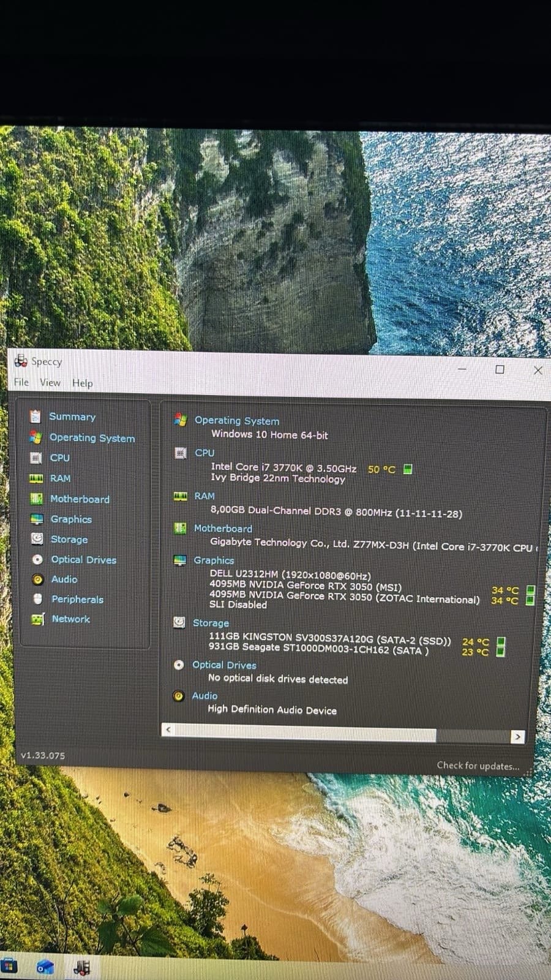Open the Summary section in sidebar
Screen dimensions: 551x980
coord(72,417)
